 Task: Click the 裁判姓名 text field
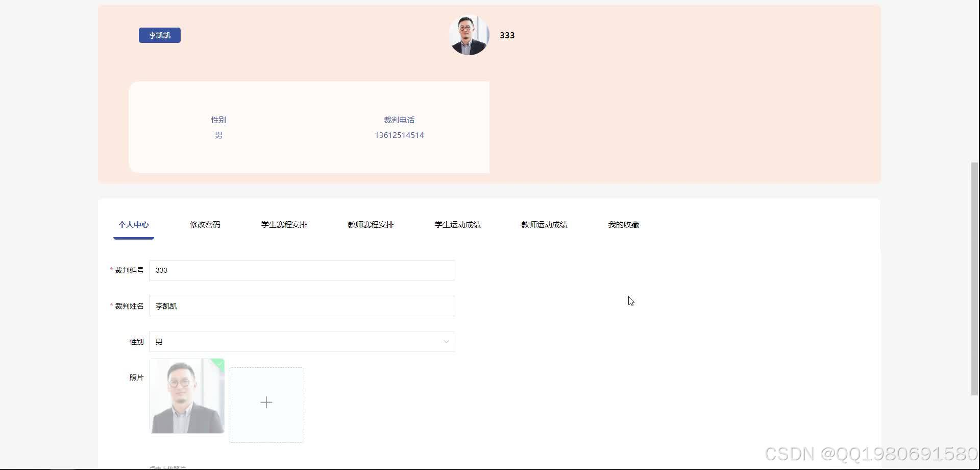(301, 306)
